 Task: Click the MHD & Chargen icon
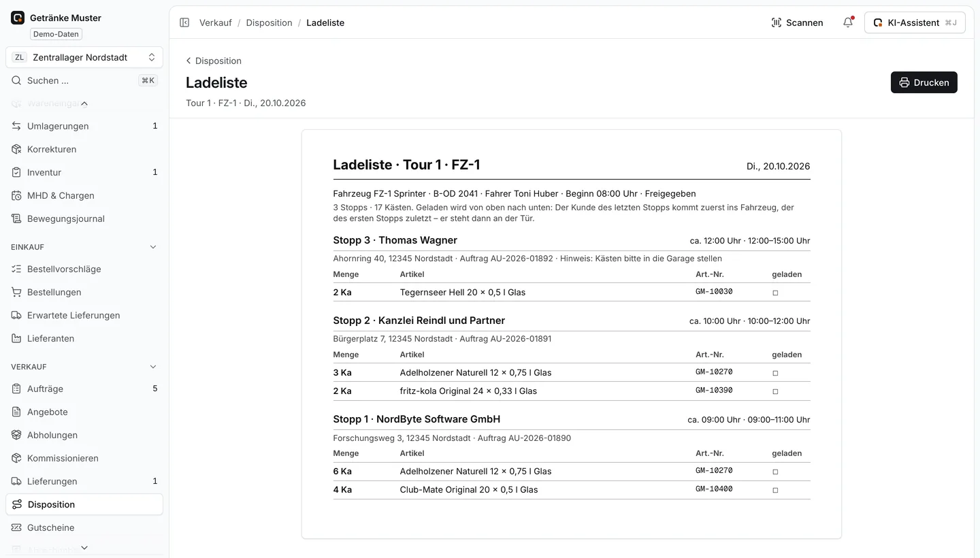(16, 195)
